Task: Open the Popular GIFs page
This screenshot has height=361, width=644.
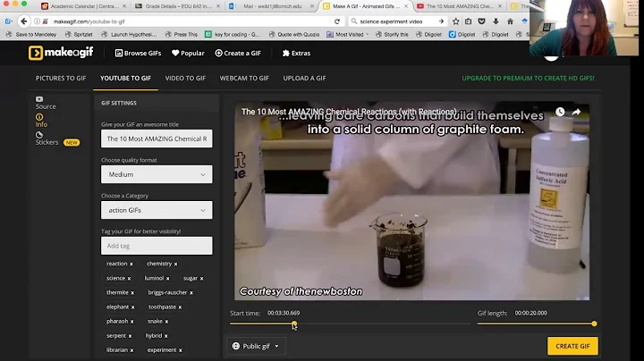Action: [x=188, y=53]
